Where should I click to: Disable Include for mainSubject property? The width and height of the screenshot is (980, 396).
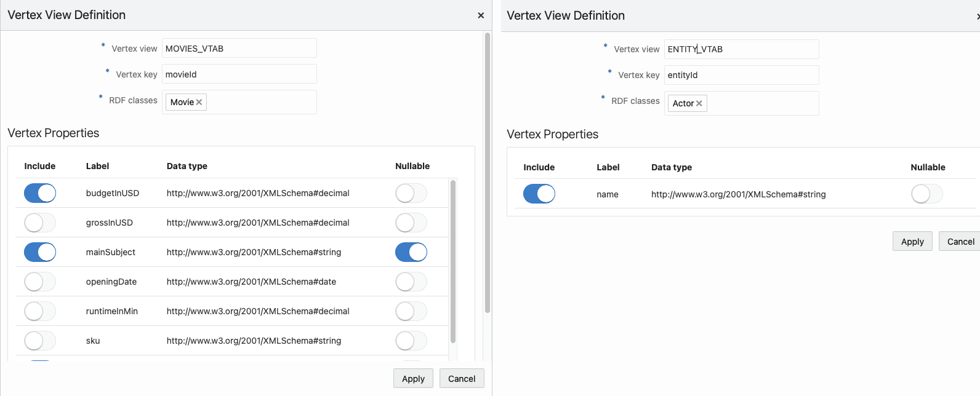point(40,252)
